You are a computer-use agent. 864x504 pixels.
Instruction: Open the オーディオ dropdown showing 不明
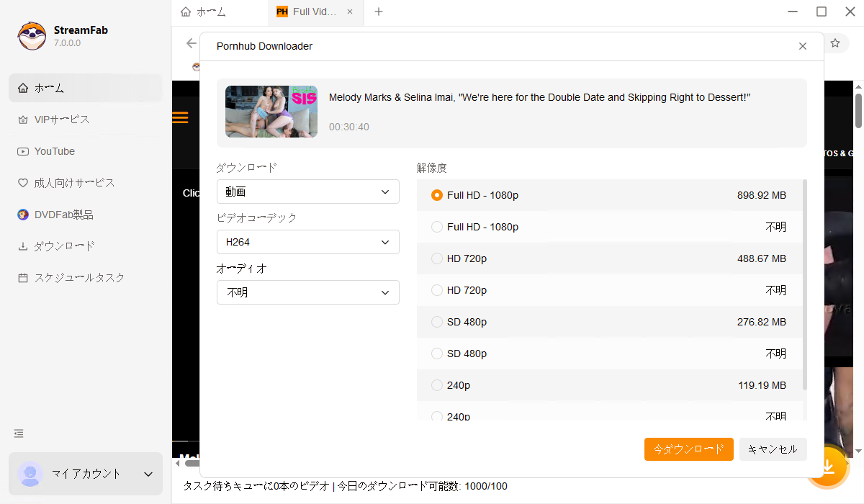[307, 293]
